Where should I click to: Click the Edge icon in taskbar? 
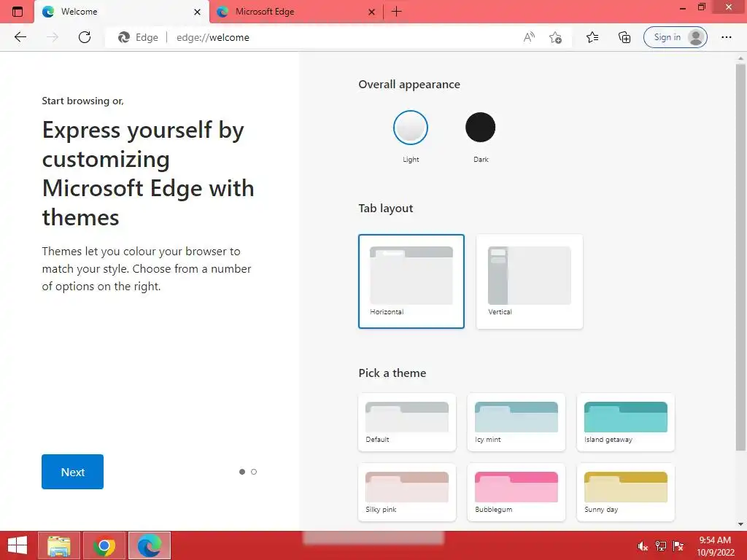(x=149, y=545)
